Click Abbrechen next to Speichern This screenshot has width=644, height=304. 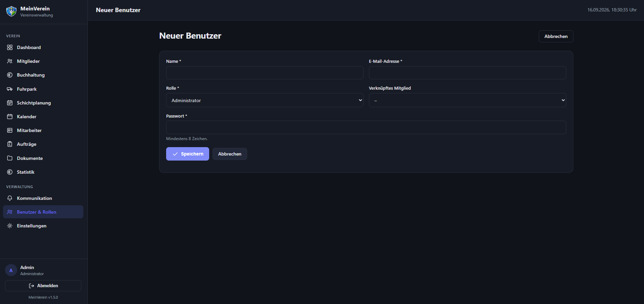(230, 154)
